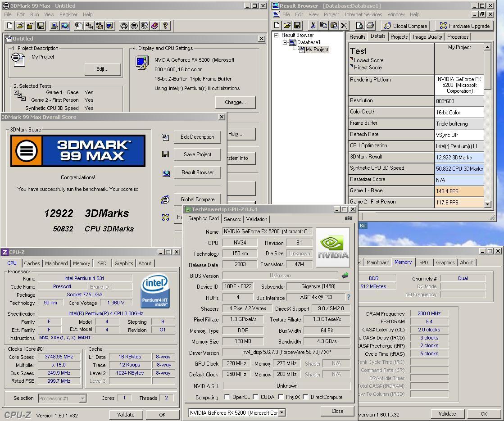Click Copy icon in Result Browser toolbar

coord(323,25)
